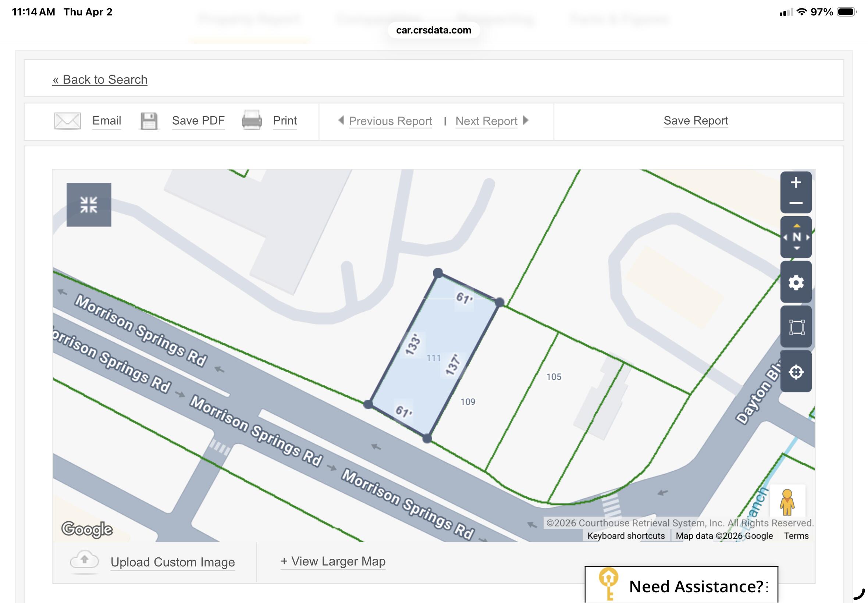Drop Street View pegman icon

[x=787, y=502]
